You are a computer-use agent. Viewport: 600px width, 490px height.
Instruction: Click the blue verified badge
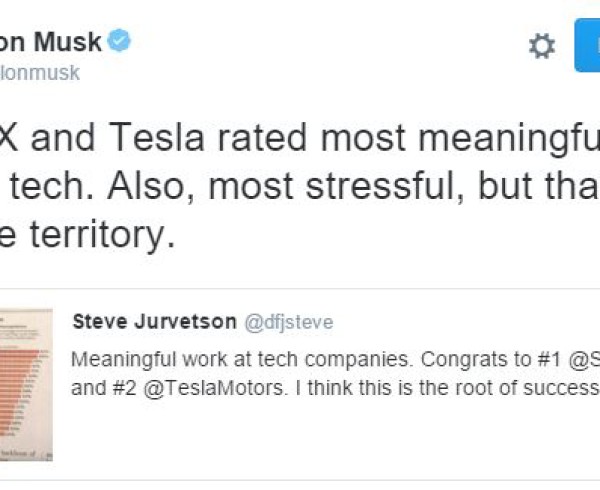tap(119, 40)
